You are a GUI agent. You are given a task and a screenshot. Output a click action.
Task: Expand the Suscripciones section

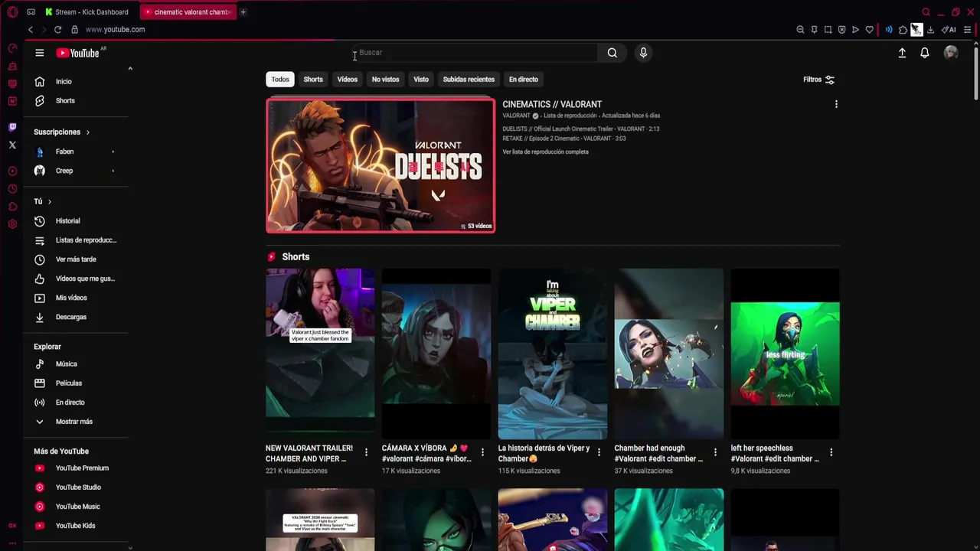coord(61,132)
